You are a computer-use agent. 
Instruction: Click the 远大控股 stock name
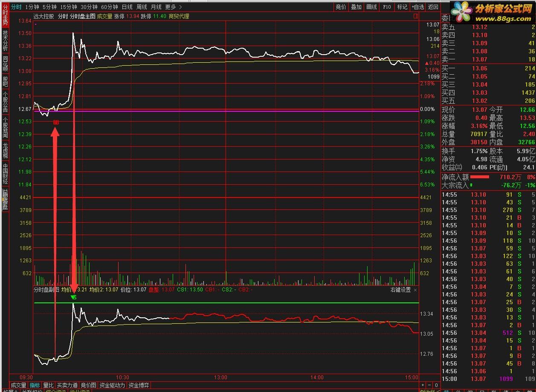44,16
